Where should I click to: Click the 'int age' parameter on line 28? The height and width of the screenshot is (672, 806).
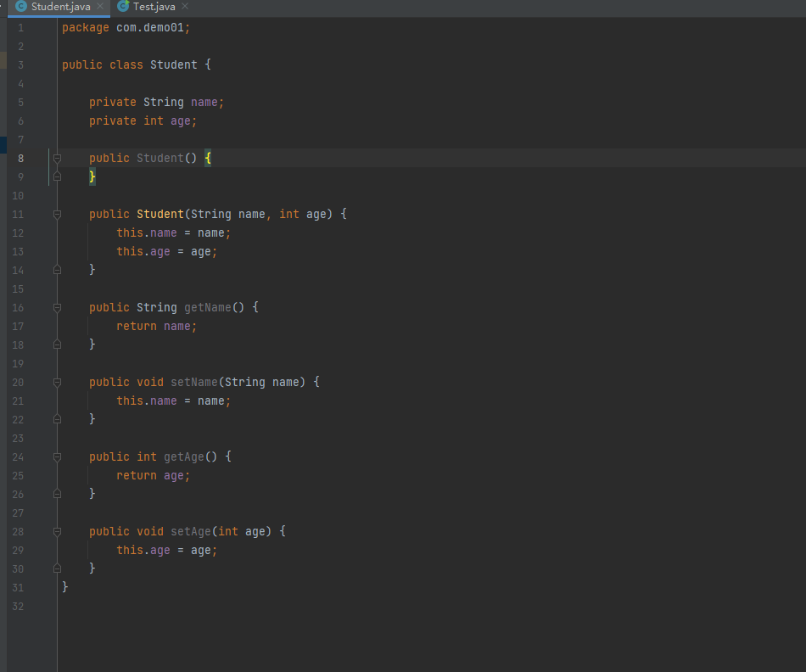pos(242,532)
